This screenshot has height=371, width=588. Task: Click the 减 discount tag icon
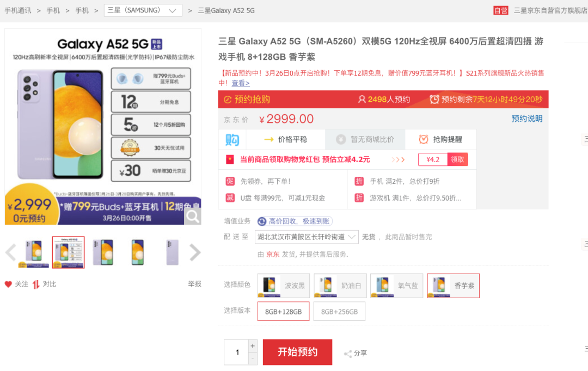coord(230,198)
